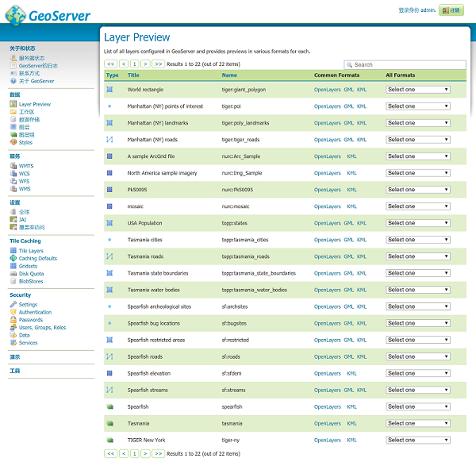Go to last page with top >> button
This screenshot has width=476, height=462.
tap(158, 64)
